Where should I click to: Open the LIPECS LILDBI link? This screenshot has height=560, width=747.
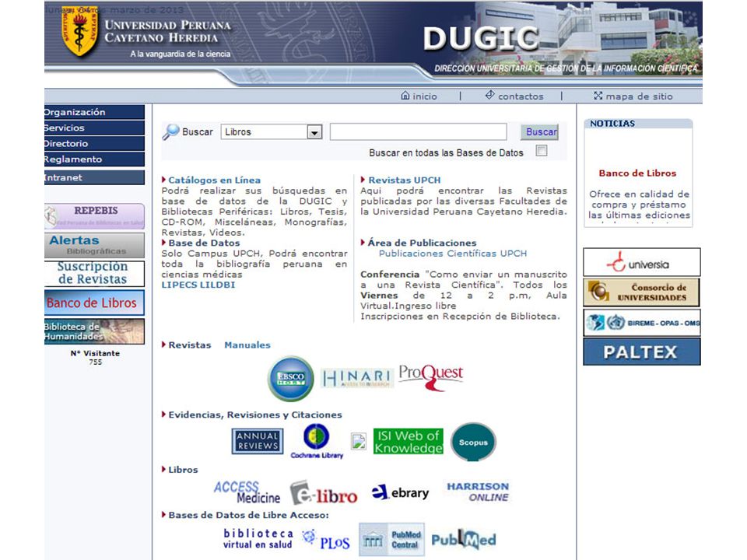click(198, 285)
